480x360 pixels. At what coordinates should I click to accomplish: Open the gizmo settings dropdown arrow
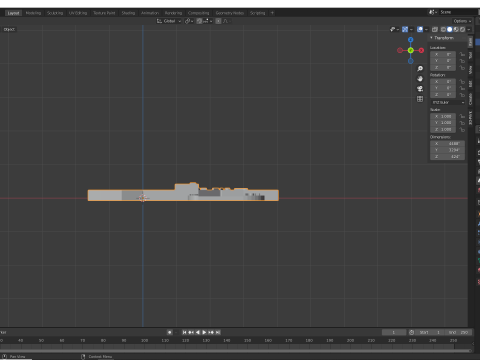(411, 29)
